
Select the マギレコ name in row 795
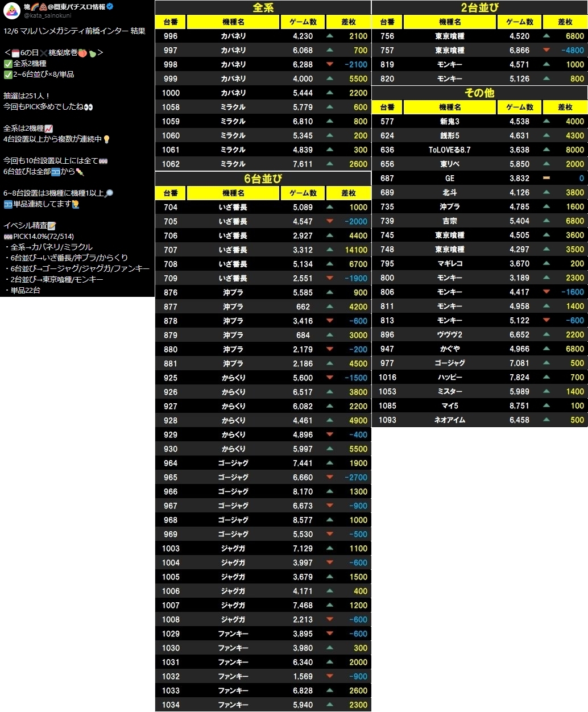pyautogui.click(x=450, y=263)
